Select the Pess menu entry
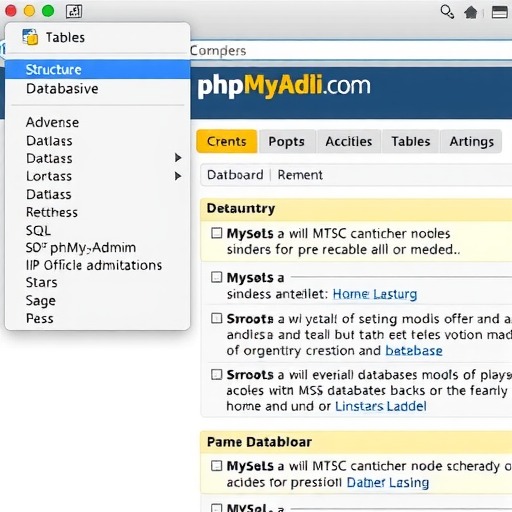Image resolution: width=512 pixels, height=512 pixels. click(x=40, y=318)
